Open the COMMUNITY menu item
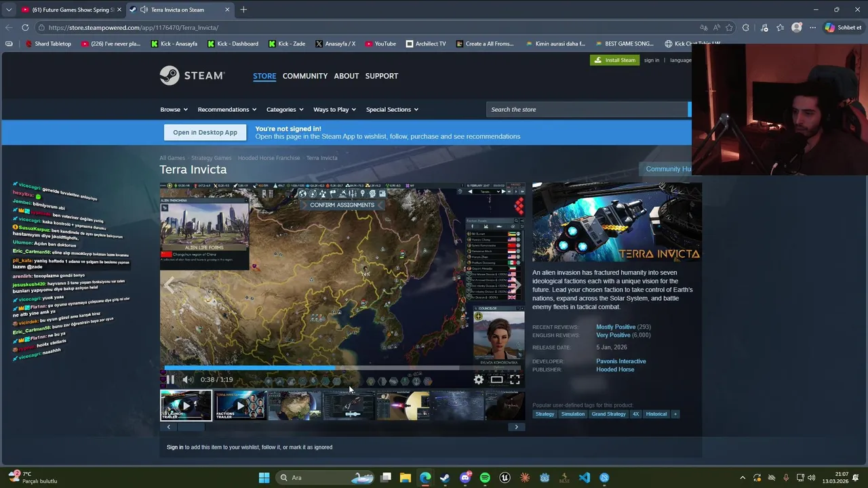 (305, 76)
